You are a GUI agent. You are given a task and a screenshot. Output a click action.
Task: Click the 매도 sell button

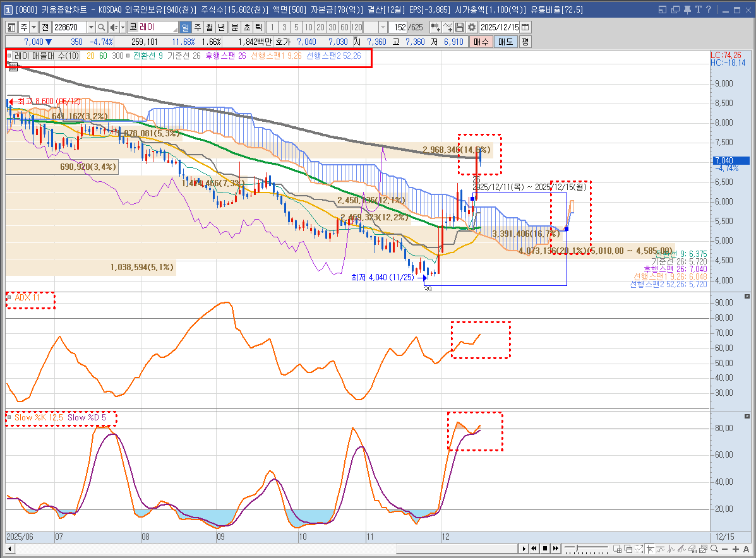[x=506, y=42]
